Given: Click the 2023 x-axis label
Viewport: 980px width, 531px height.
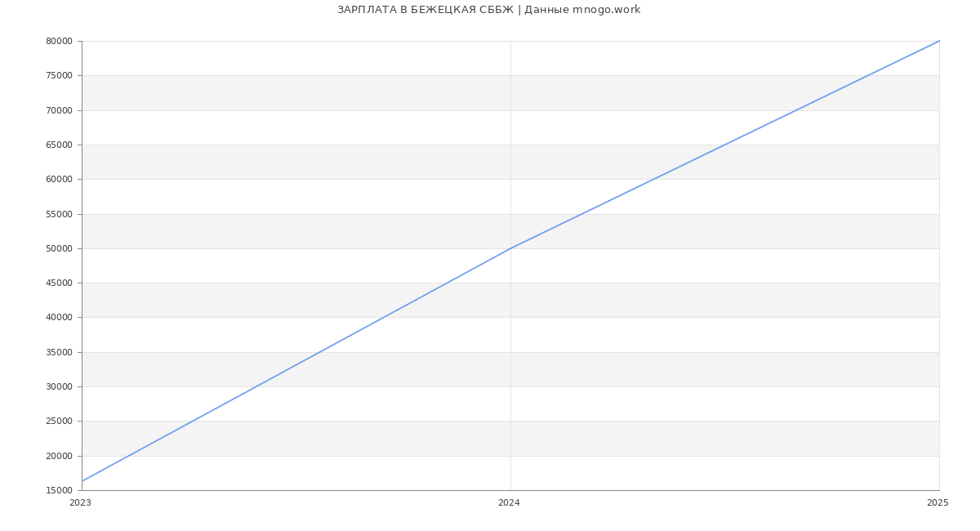Looking at the screenshot, I should (x=80, y=503).
